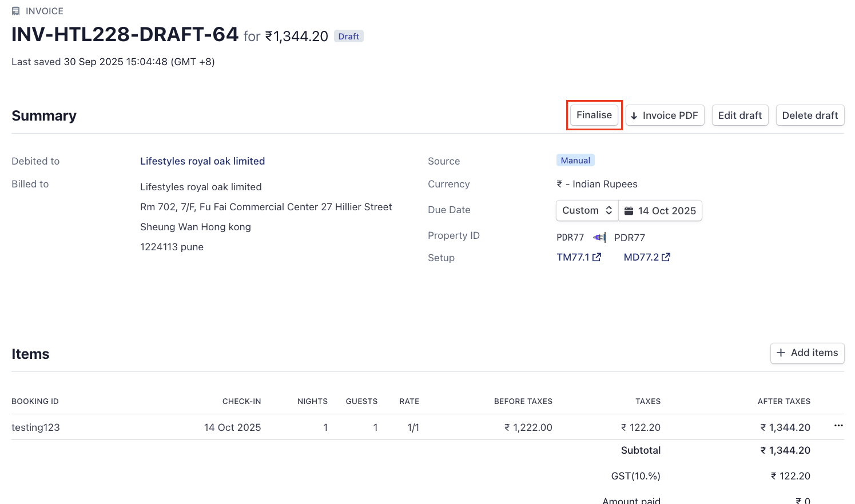Screen dimensions: 855x504
Task: Click the download arrow on Invoice PDF
Action: tap(634, 116)
